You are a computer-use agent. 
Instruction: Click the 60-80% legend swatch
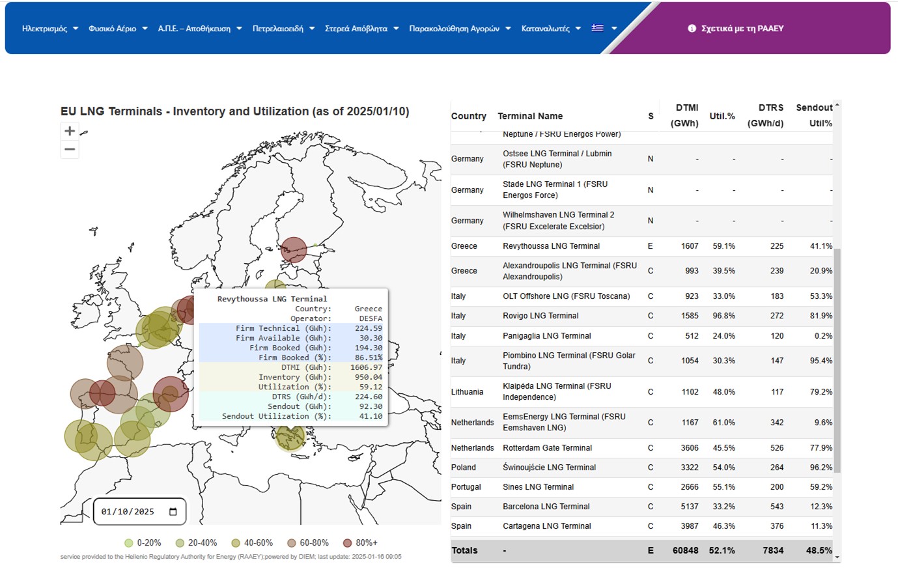coord(292,543)
